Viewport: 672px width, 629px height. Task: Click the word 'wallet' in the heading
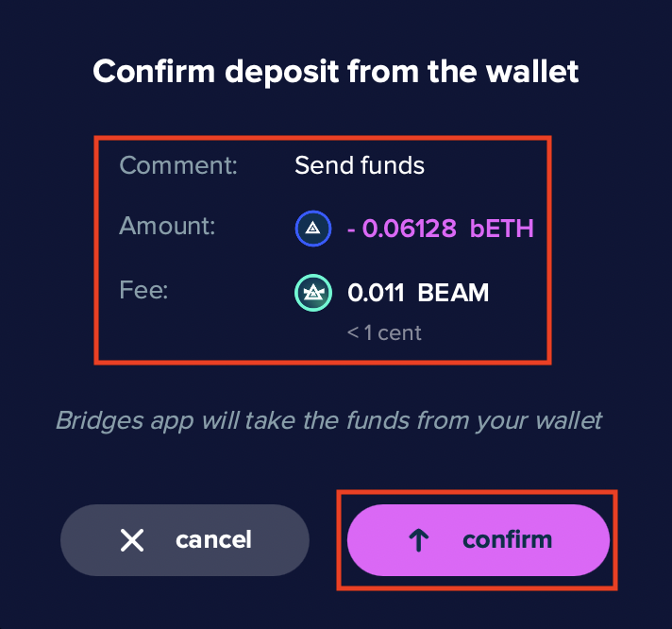pos(533,71)
